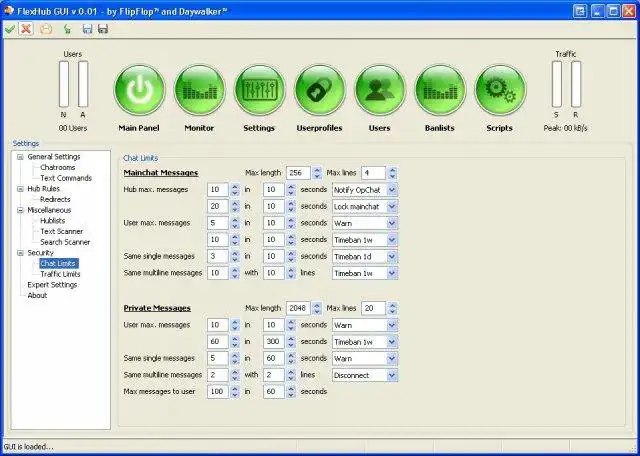The image size is (640, 456).
Task: Select Redirects in the settings tree
Action: coord(55,199)
